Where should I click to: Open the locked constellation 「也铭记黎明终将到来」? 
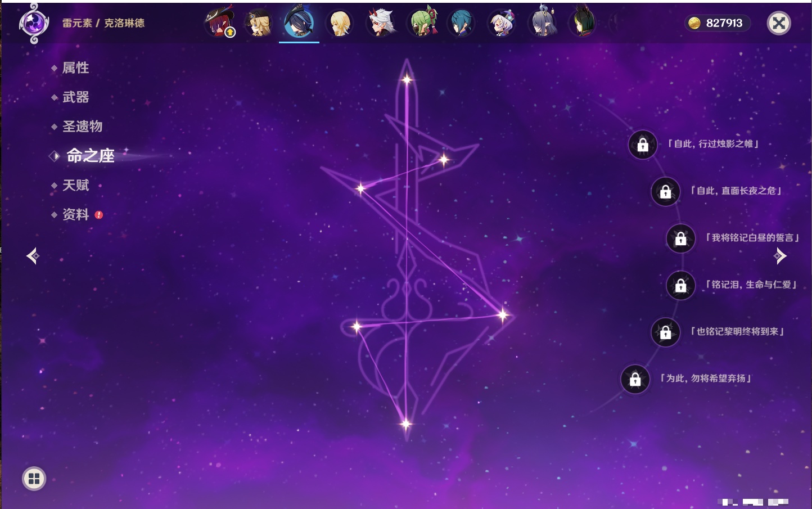point(665,332)
